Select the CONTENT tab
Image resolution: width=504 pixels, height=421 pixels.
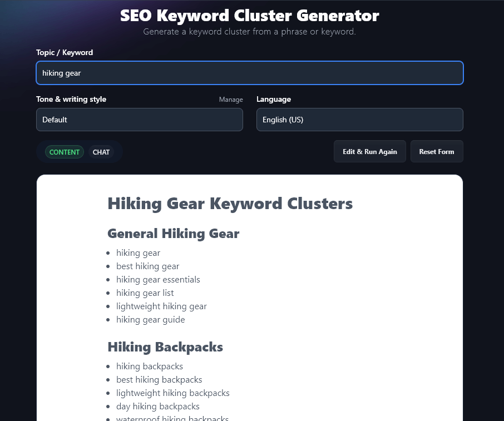pos(64,152)
